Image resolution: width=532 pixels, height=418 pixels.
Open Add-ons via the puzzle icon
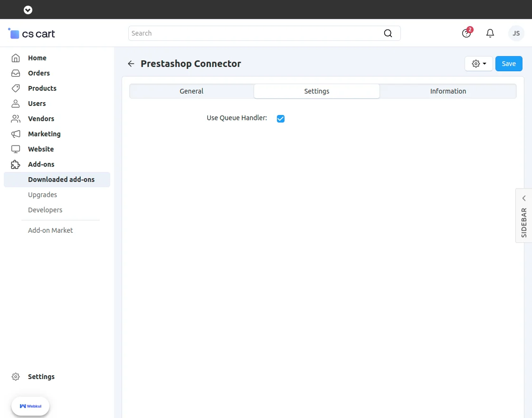16,164
